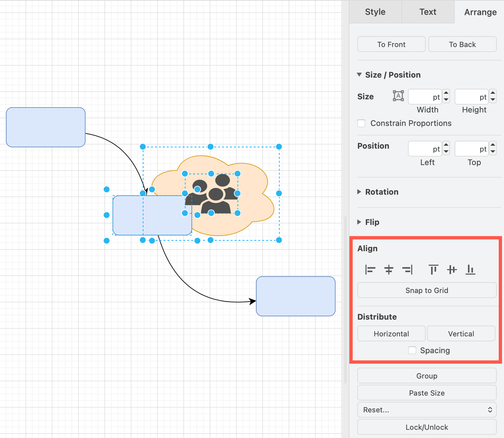504x438 pixels.
Task: Open the Reset... dropdown
Action: point(427,410)
